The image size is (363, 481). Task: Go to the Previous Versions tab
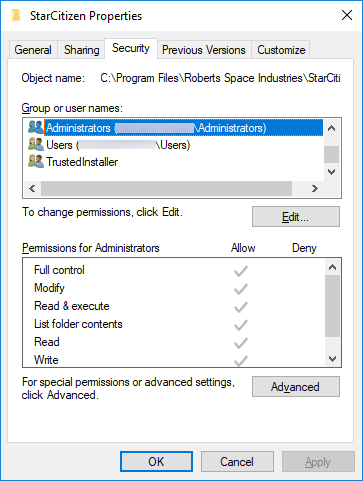point(204,50)
